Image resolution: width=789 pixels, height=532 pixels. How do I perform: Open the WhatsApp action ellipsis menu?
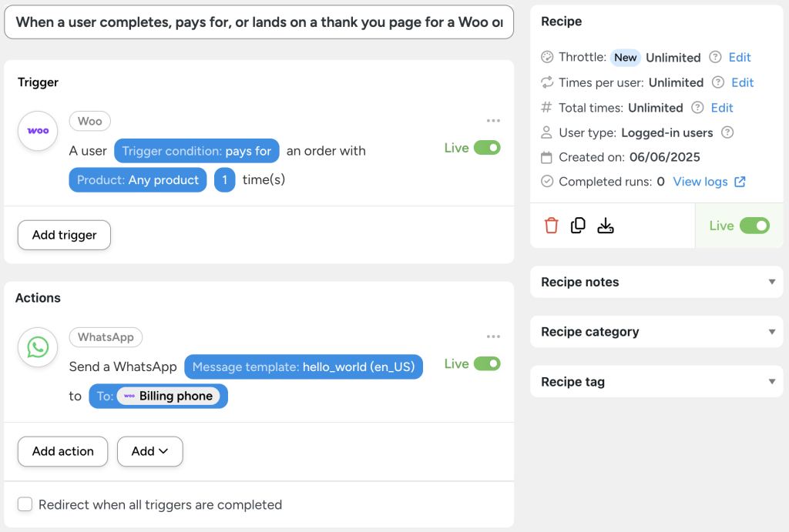(x=493, y=336)
